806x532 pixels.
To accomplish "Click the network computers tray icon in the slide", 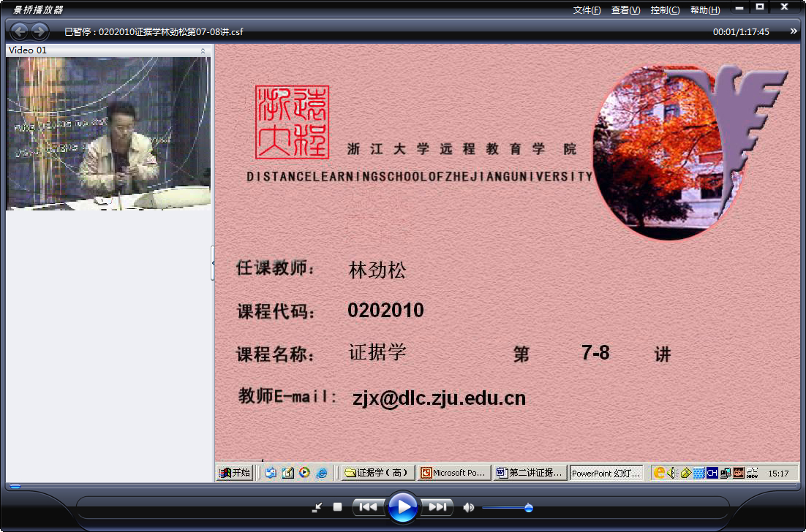I will pos(726,472).
